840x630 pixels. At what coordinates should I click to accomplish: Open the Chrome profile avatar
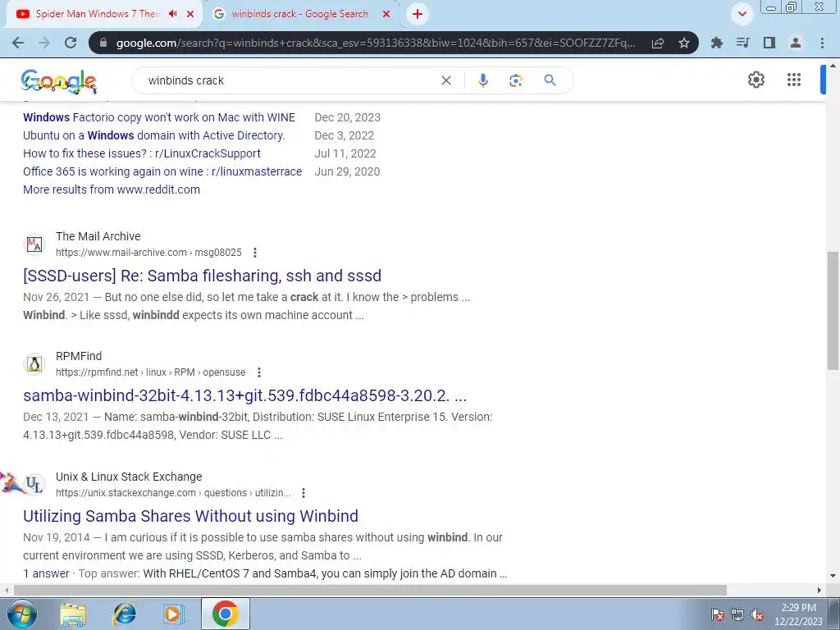pyautogui.click(x=796, y=43)
